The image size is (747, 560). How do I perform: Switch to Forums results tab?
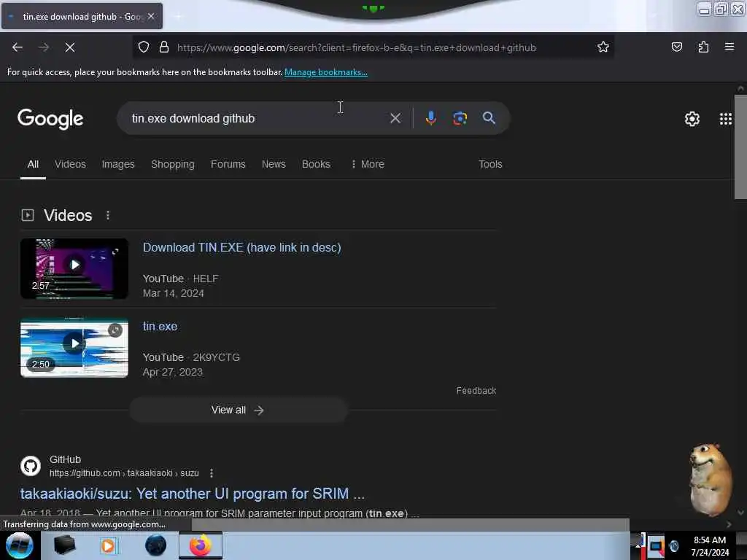pyautogui.click(x=228, y=164)
